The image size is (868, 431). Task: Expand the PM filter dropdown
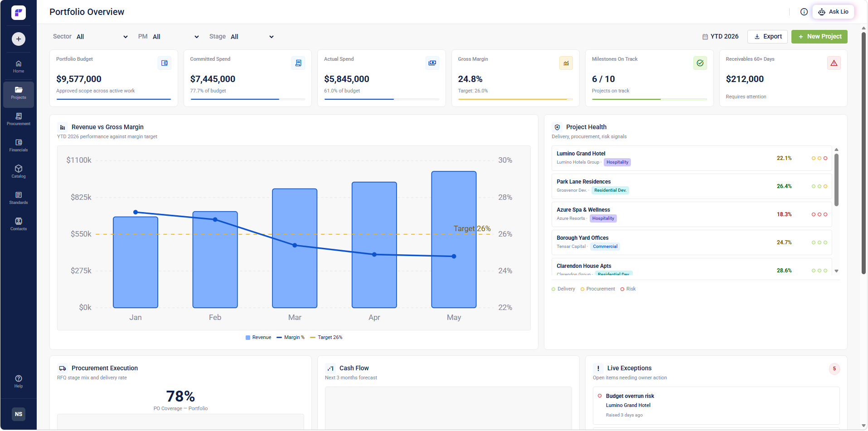pos(176,37)
